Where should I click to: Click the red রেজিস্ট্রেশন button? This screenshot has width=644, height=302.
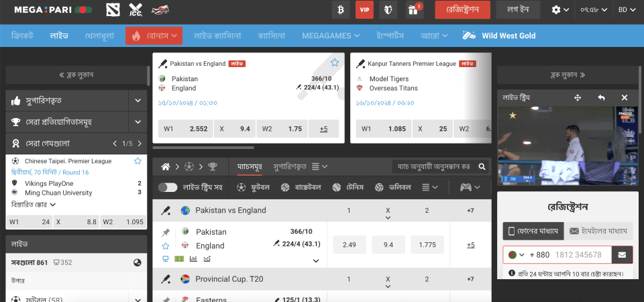(x=462, y=10)
